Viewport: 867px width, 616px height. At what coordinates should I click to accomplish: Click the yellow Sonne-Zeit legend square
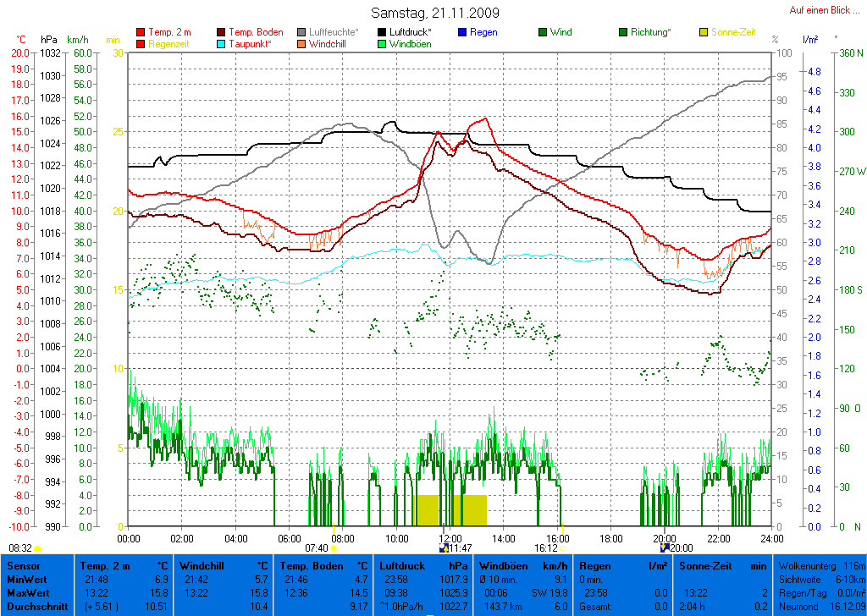pyautogui.click(x=704, y=32)
